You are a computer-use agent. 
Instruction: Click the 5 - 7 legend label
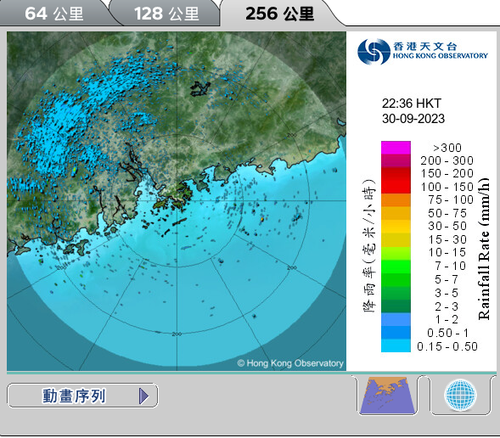(447, 279)
